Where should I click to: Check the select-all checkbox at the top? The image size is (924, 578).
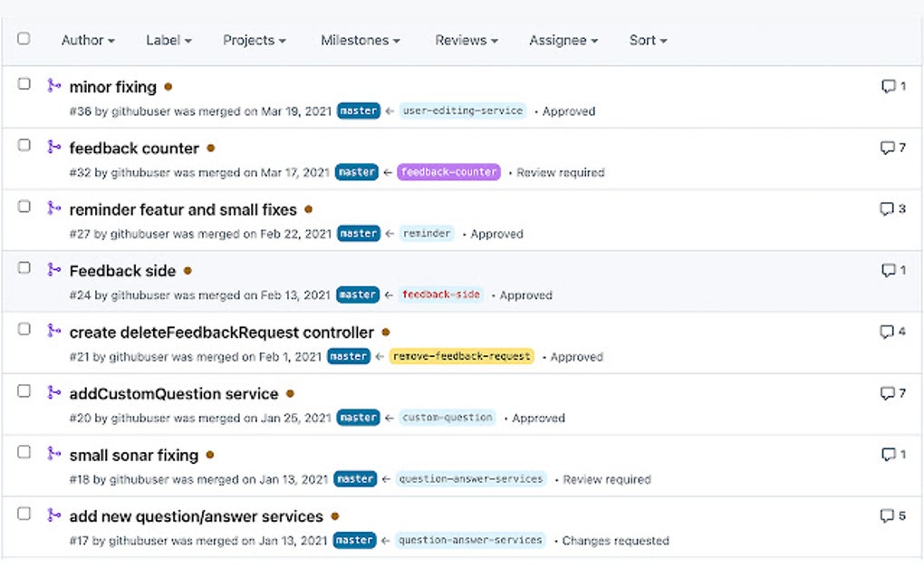tap(24, 39)
